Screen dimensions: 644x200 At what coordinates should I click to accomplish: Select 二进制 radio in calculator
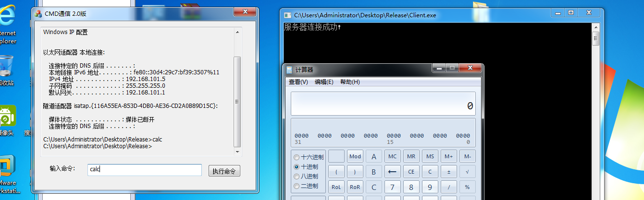(x=305, y=186)
